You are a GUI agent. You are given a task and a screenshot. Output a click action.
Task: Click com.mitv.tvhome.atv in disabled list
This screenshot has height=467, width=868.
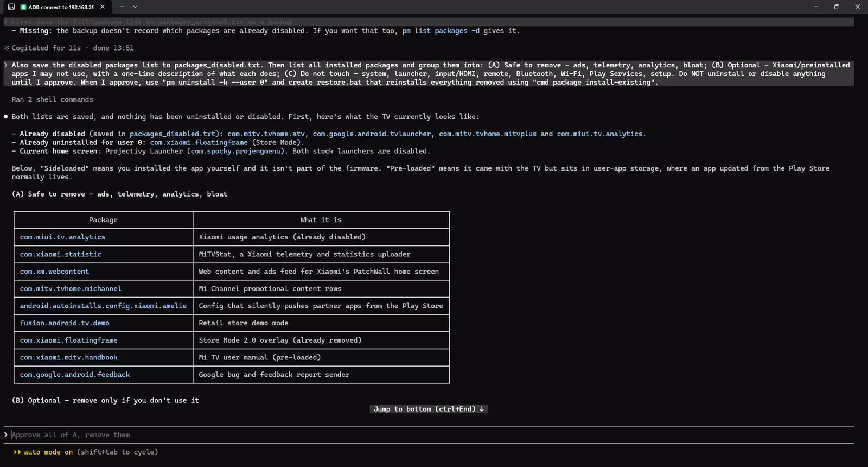[266, 134]
